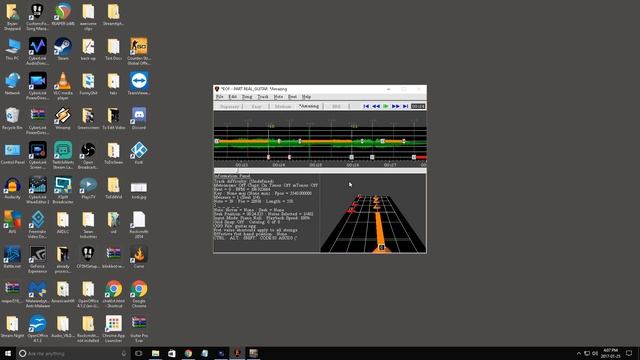
Task: Click the fast-forward double-arrow button
Action: 396,106
